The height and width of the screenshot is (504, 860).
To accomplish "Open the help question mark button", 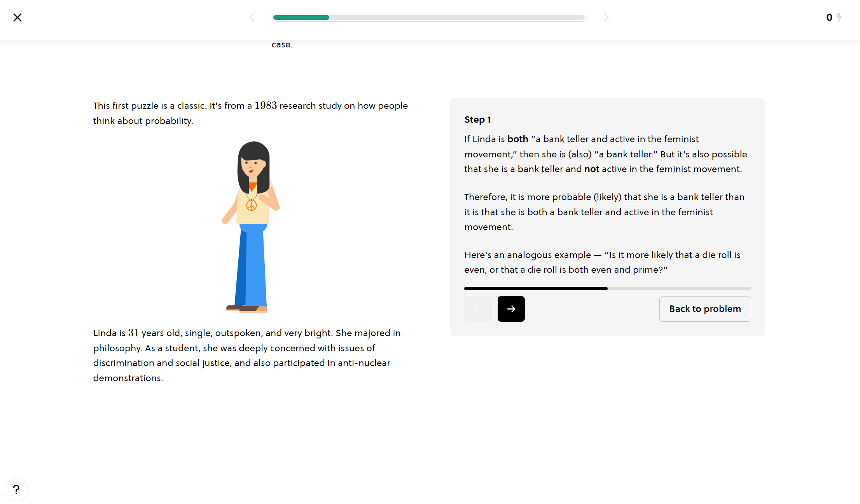I will point(16,490).
